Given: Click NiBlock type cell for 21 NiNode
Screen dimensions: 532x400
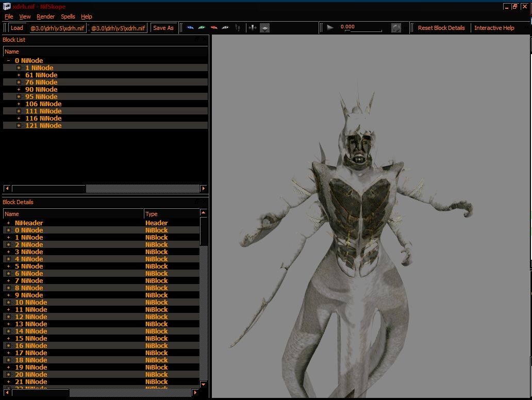Looking at the screenshot, I should [x=156, y=381].
